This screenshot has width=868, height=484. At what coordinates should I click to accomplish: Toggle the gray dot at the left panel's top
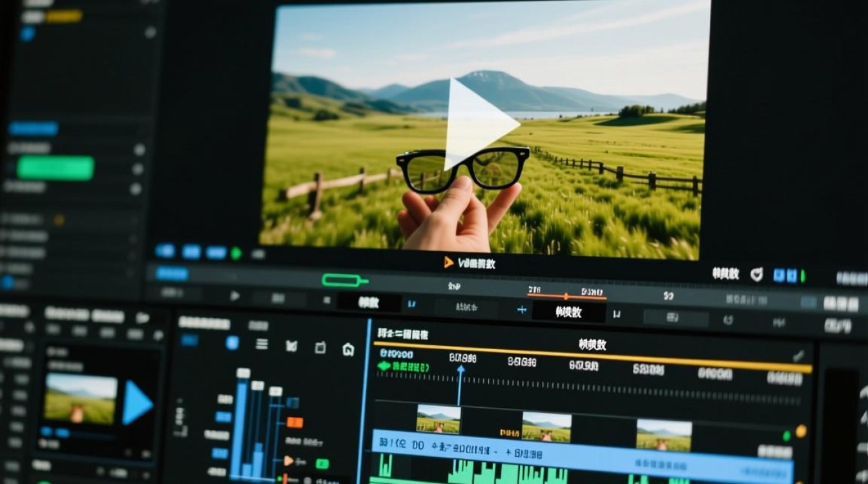[150, 32]
